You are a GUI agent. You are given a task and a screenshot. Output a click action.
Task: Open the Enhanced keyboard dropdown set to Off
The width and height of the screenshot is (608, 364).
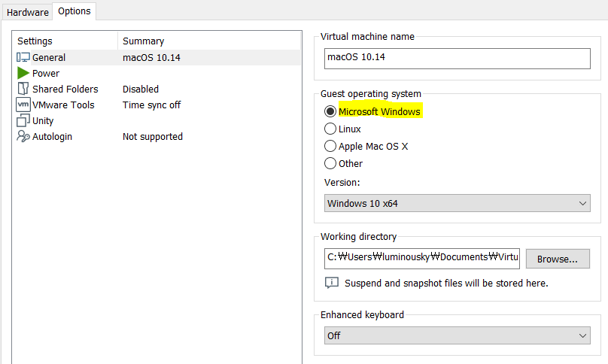pos(458,335)
